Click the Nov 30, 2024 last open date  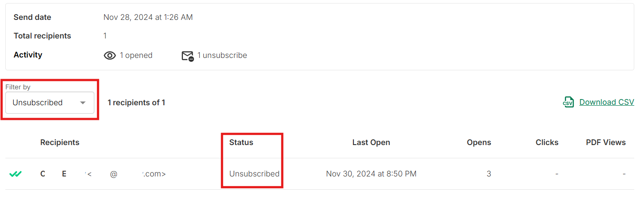tap(371, 174)
